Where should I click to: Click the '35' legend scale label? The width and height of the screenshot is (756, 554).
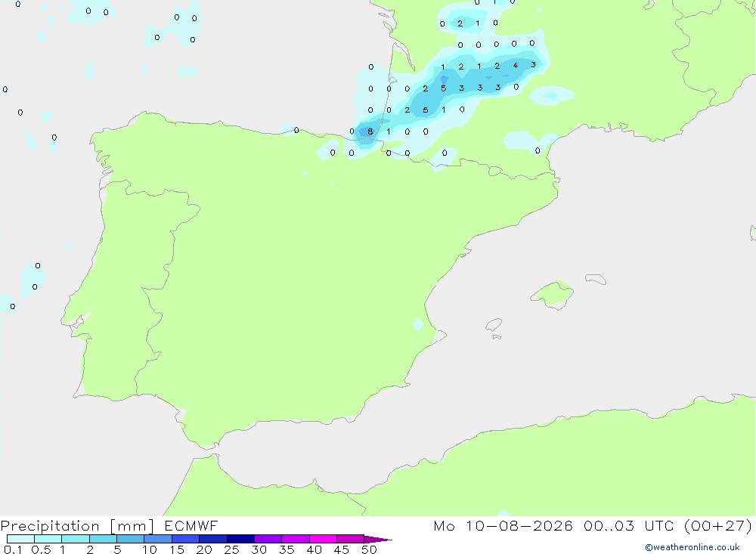click(x=287, y=549)
